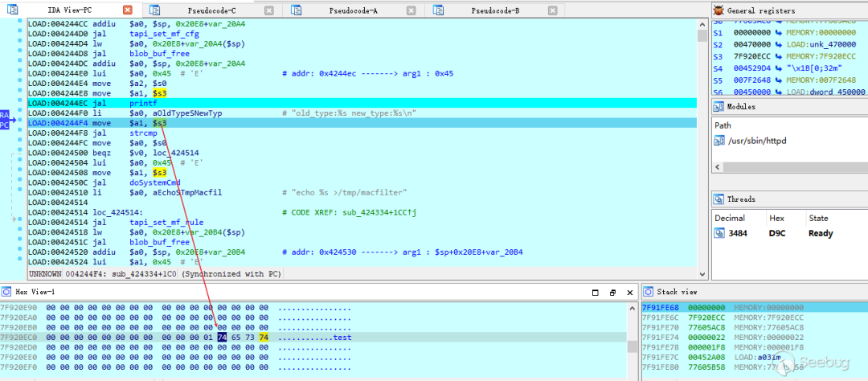Click the Pseudocode-C tab icon

point(154,10)
